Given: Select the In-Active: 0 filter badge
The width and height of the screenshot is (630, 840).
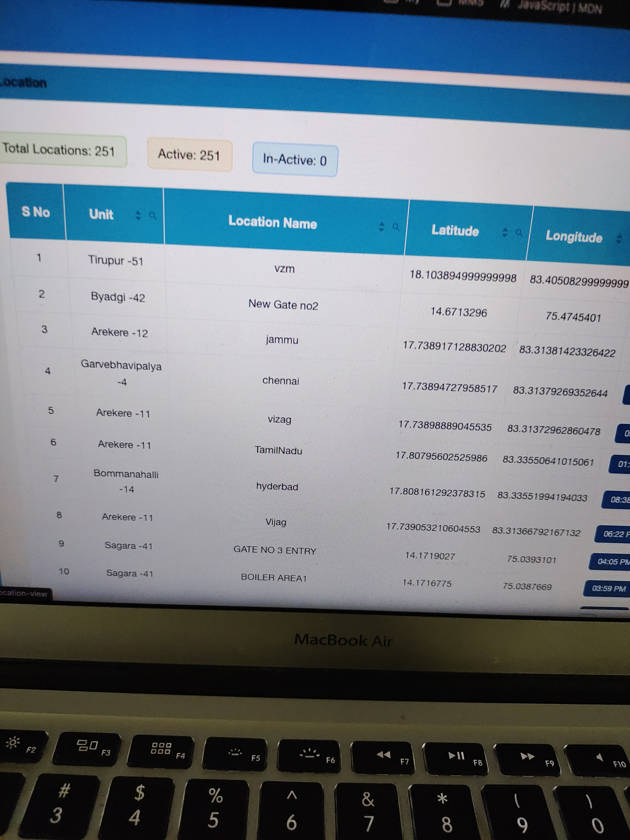Looking at the screenshot, I should [295, 160].
